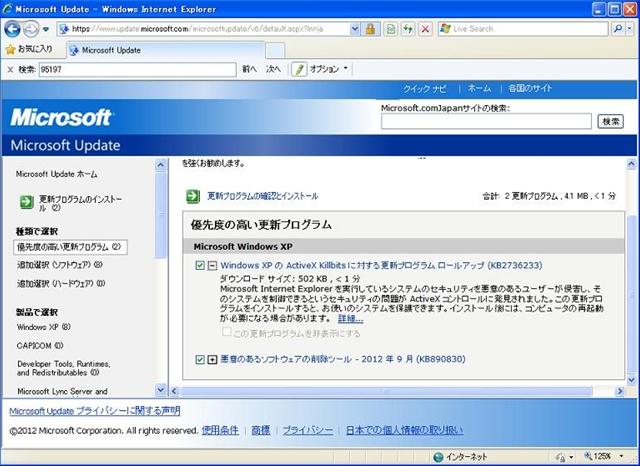This screenshot has height=466, width=640.
Task: Open the クイック ナビ menu
Action: (424, 89)
